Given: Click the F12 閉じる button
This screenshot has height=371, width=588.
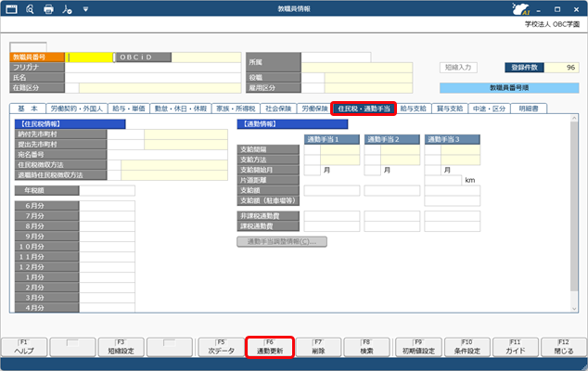Looking at the screenshot, I should click(562, 347).
